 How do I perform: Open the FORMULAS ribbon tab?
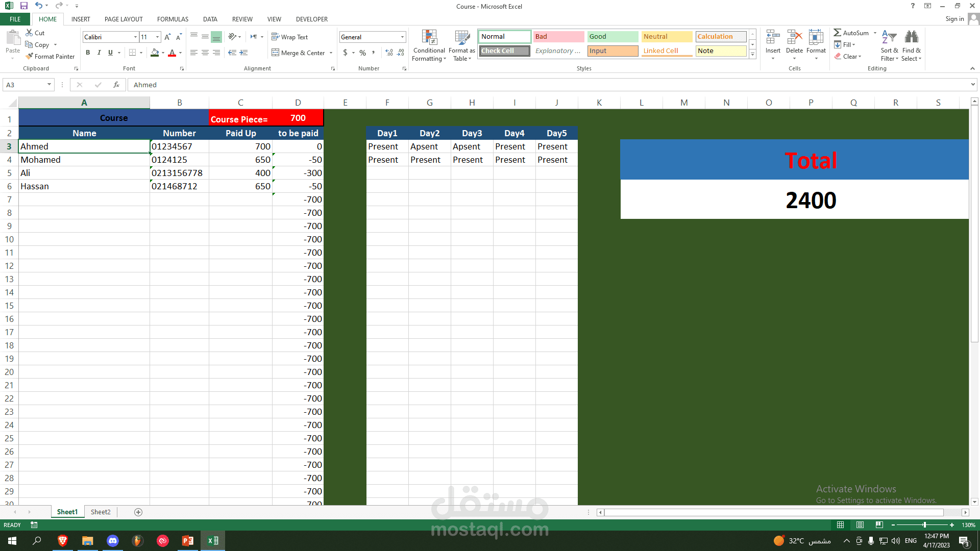[x=173, y=19]
